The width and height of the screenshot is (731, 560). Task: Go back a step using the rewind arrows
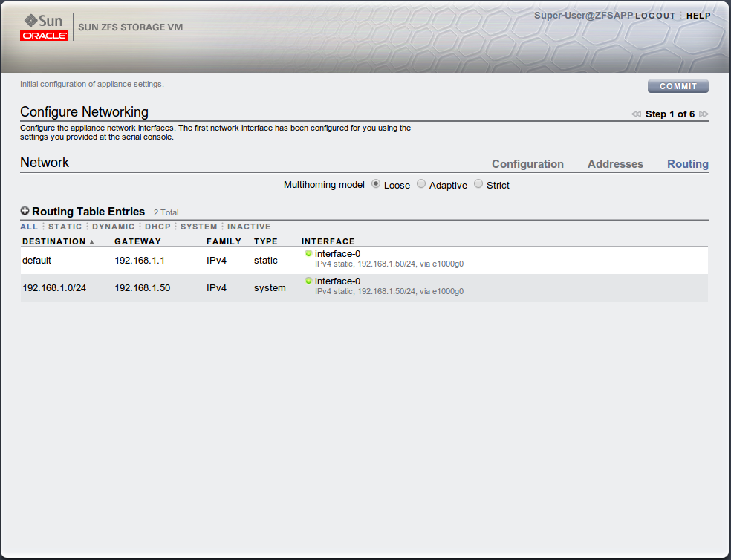(637, 114)
